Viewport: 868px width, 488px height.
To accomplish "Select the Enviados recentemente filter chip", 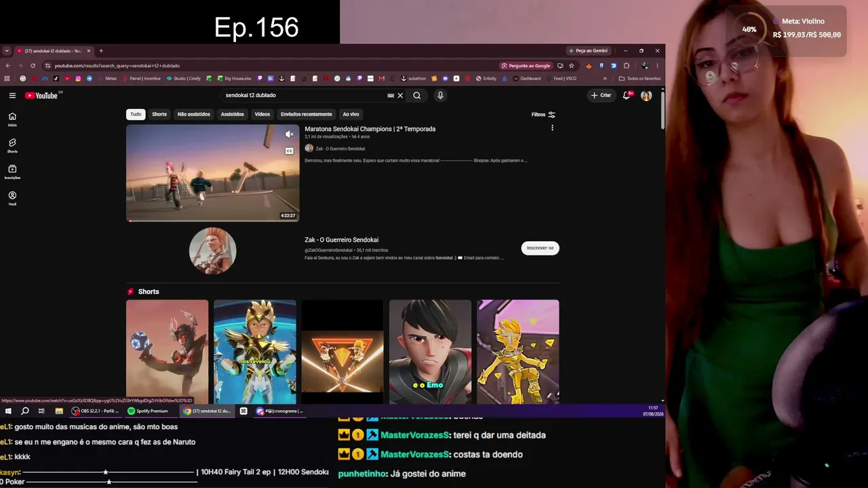I will click(x=307, y=115).
